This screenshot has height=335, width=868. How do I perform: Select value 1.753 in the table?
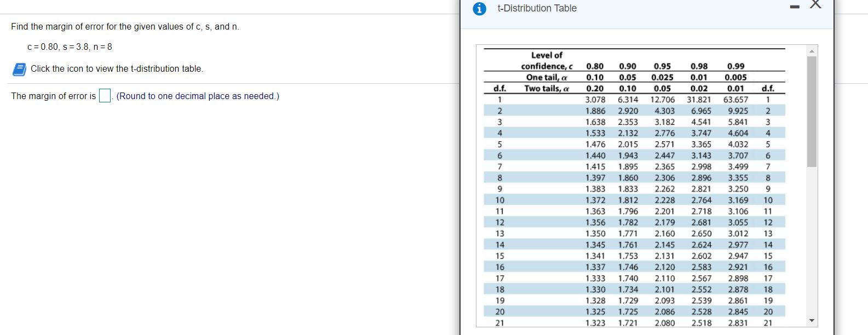pyautogui.click(x=628, y=256)
